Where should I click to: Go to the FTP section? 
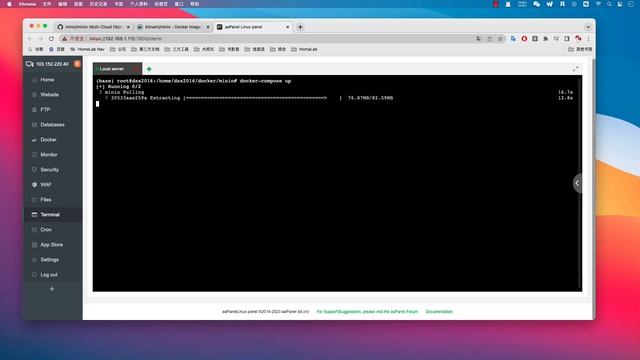click(52, 110)
